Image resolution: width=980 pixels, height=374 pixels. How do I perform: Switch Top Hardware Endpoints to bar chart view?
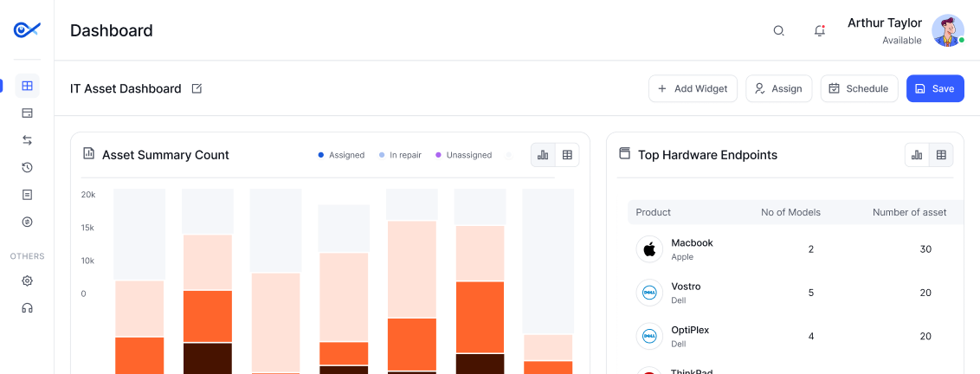point(917,155)
